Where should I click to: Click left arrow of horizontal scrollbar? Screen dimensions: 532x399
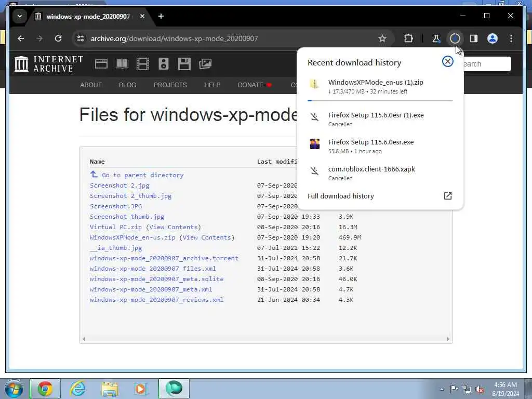click(x=84, y=339)
